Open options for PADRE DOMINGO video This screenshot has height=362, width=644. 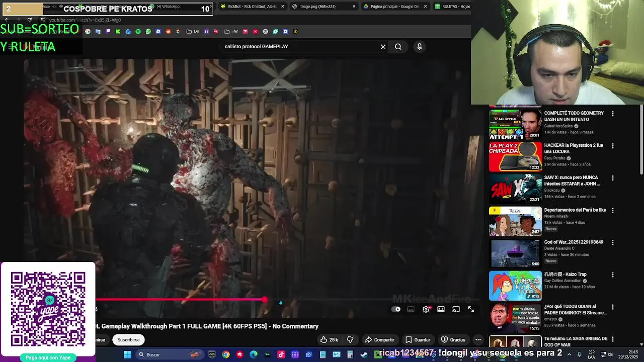tap(612, 307)
